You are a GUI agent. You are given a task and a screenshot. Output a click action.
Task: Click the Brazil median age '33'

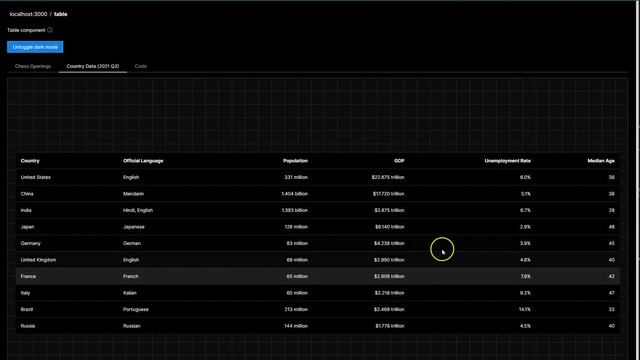[611, 309]
